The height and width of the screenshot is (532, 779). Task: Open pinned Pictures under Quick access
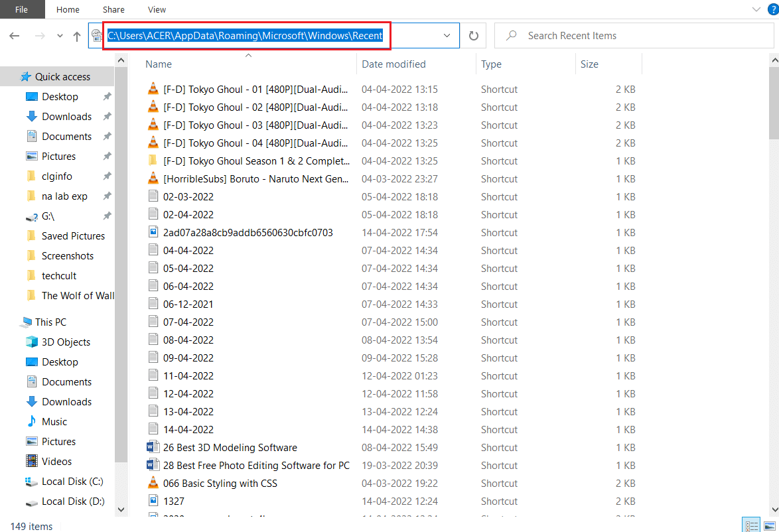coord(58,156)
